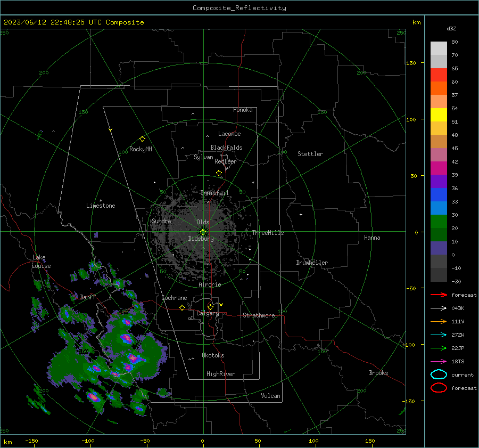The image size is (479, 448).
Task: Select the red 60-65 dBZ color swatch
Action: pyautogui.click(x=439, y=75)
